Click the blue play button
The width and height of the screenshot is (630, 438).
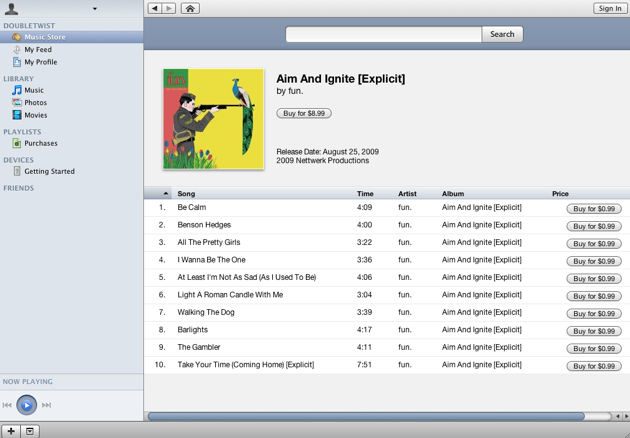point(27,405)
